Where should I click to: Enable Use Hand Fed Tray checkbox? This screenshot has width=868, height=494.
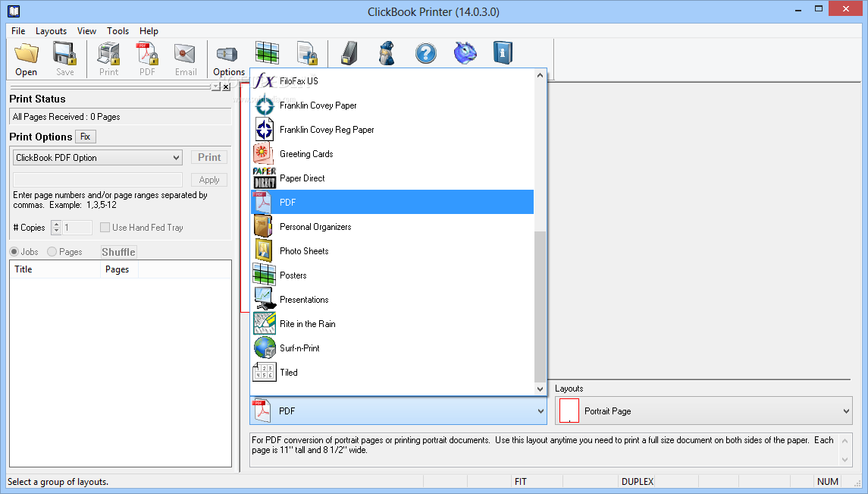(105, 228)
